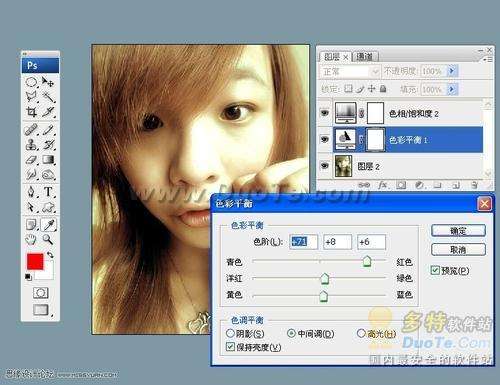Select the Pen tool

click(31, 192)
